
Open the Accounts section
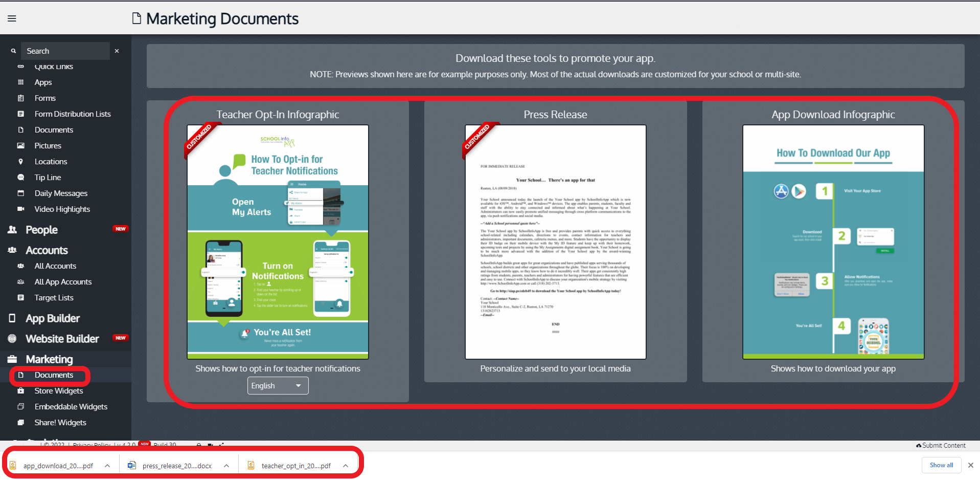pyautogui.click(x=47, y=250)
